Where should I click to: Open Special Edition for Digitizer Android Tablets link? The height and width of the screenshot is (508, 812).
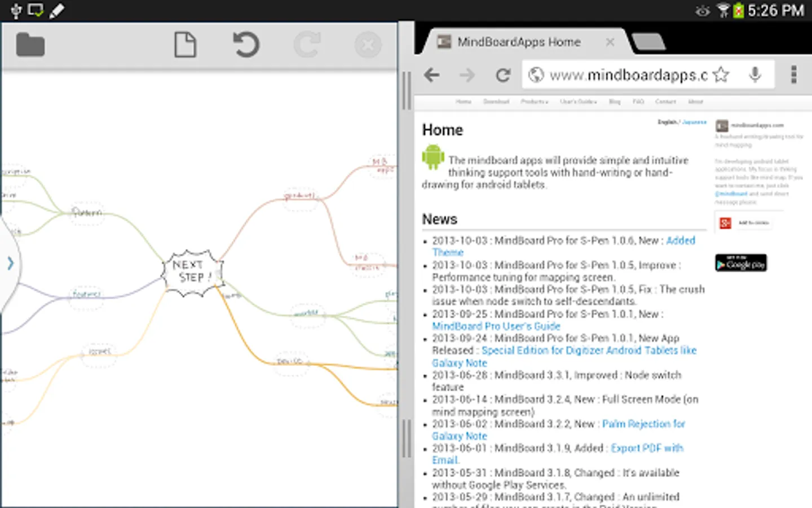(564, 357)
